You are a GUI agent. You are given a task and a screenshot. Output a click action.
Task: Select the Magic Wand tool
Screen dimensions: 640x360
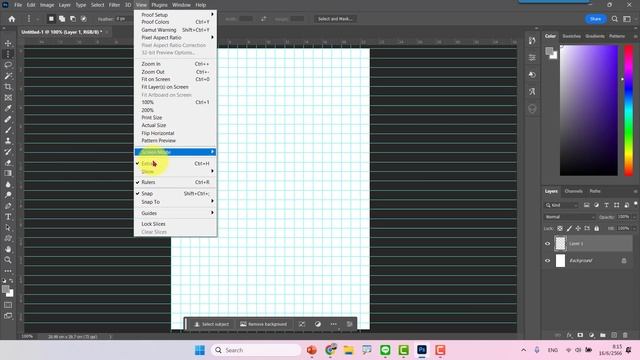(8, 76)
